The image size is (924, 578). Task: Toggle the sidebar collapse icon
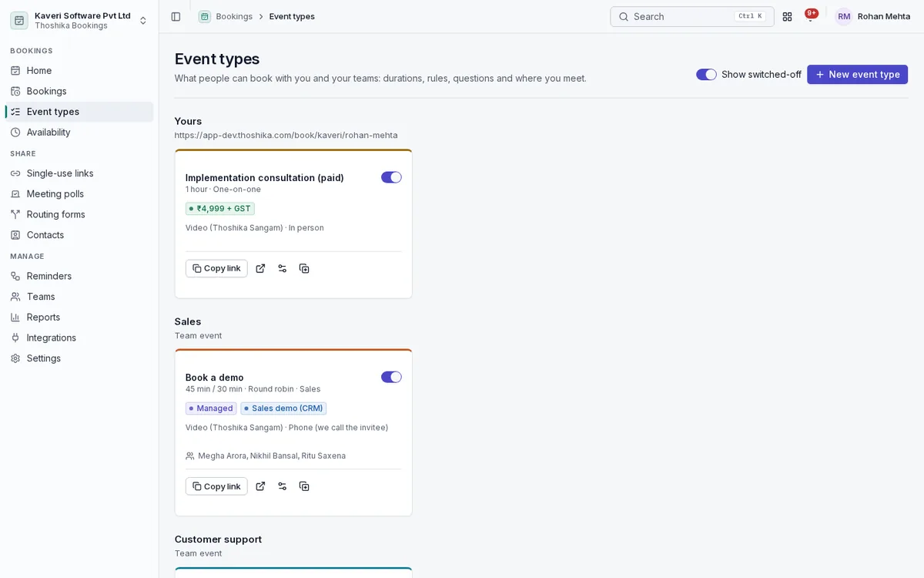176,16
